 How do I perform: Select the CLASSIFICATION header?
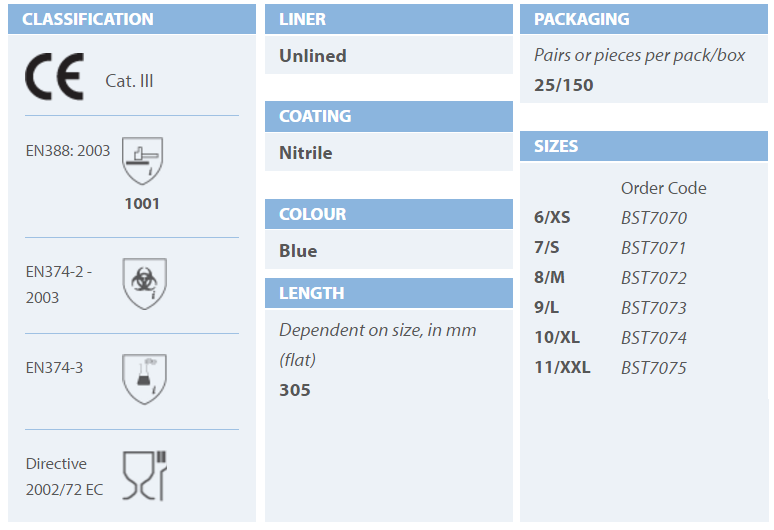[132, 19]
